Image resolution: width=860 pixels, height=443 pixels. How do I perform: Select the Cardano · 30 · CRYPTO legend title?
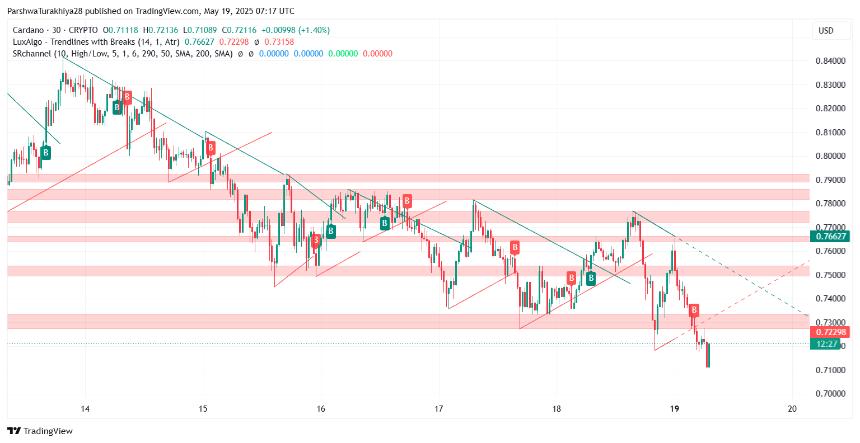tap(55, 30)
